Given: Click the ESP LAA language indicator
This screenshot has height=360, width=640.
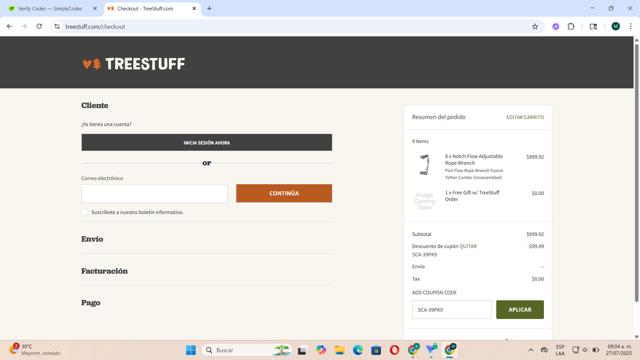Looking at the screenshot, I should pos(560,350).
